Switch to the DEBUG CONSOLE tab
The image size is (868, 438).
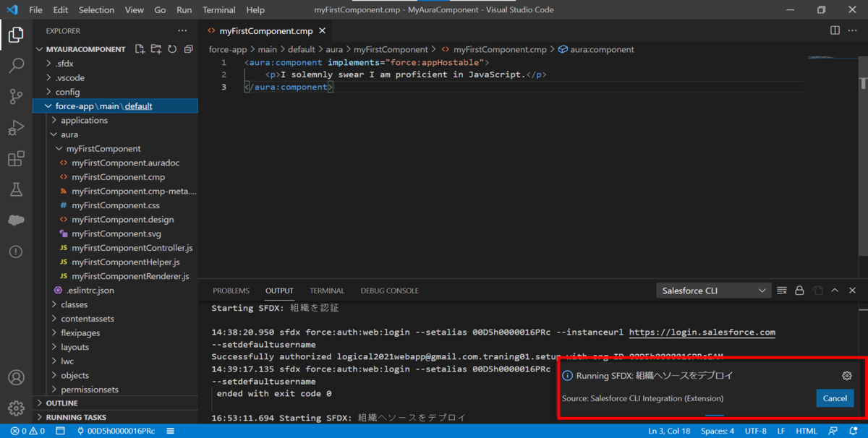[x=390, y=291]
